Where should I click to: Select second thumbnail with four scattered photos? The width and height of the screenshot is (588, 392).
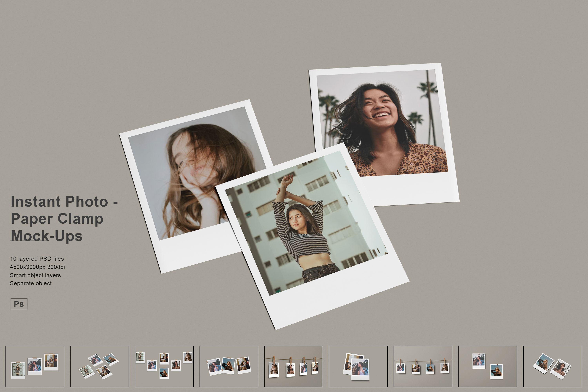tap(100, 366)
